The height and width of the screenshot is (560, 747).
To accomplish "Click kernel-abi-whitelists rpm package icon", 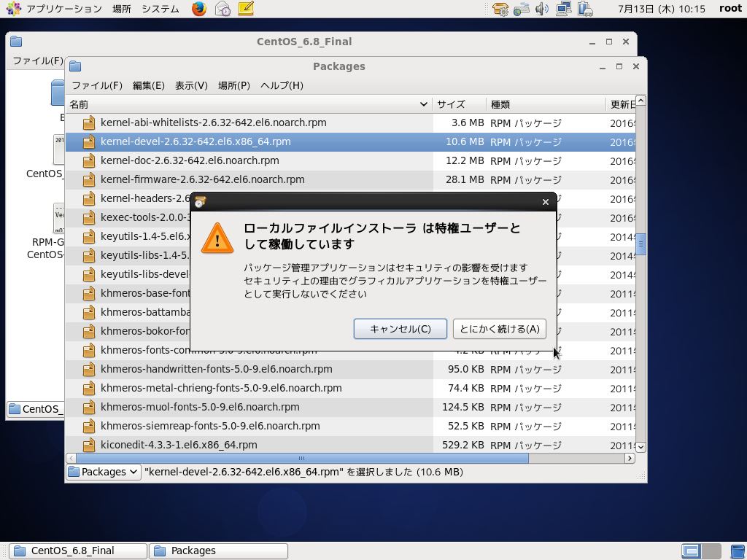I will pos(88,122).
